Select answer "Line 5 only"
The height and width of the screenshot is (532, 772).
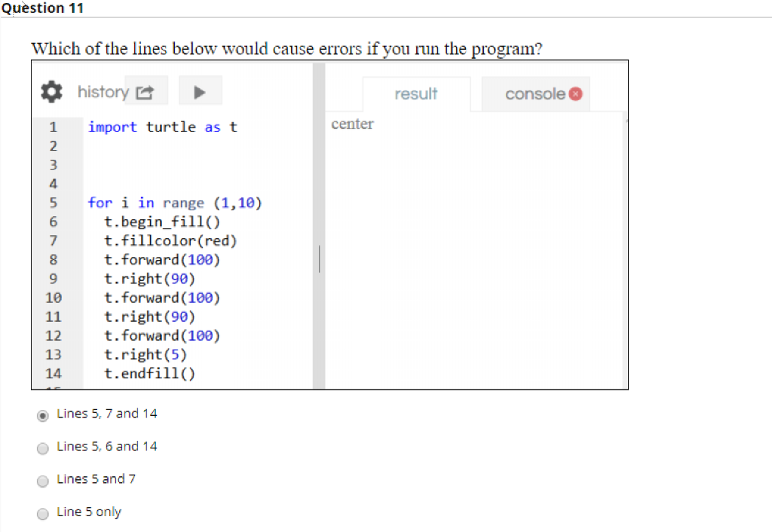click(43, 514)
